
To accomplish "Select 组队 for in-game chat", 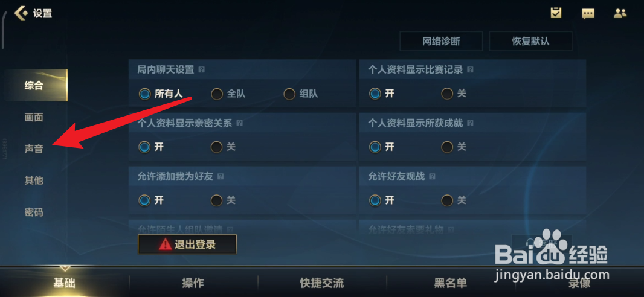I will 301,94.
